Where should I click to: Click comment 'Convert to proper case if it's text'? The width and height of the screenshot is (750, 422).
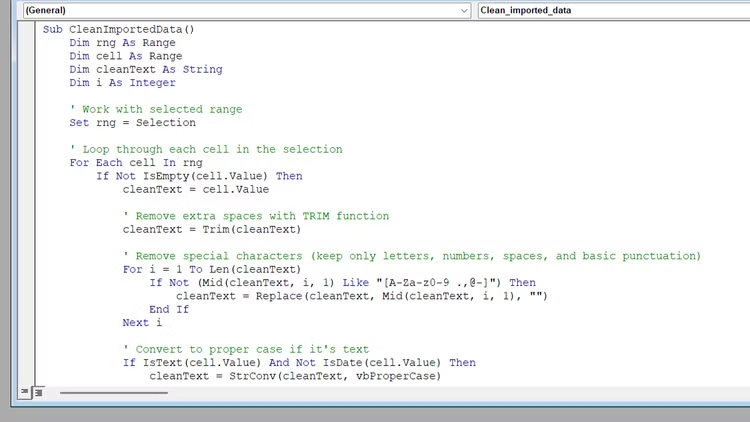click(246, 350)
